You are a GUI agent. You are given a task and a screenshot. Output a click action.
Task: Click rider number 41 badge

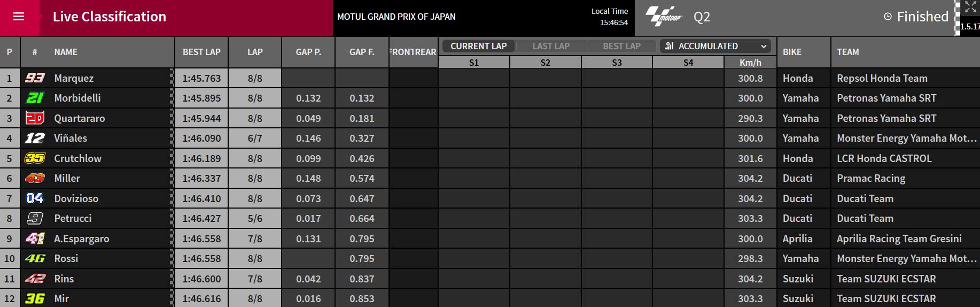click(35, 239)
